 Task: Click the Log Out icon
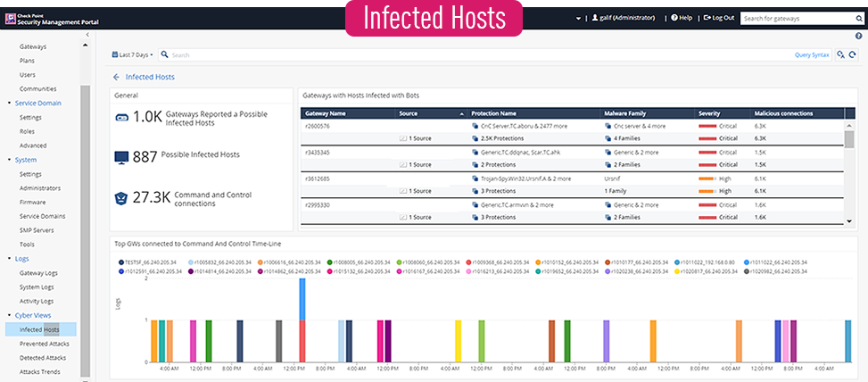[707, 18]
